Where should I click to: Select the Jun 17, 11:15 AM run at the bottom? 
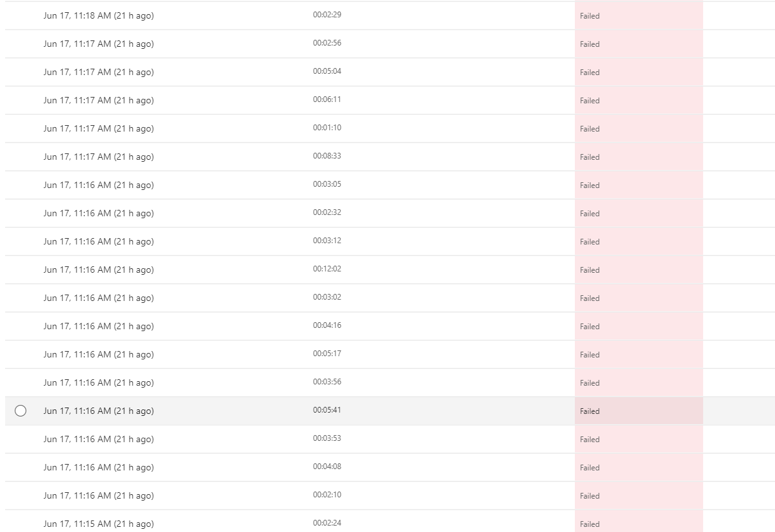pos(98,524)
